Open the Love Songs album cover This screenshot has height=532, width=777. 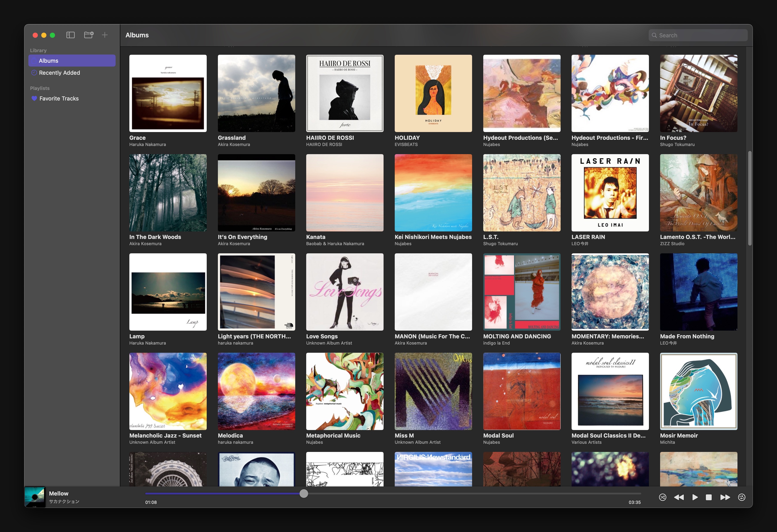tap(345, 292)
